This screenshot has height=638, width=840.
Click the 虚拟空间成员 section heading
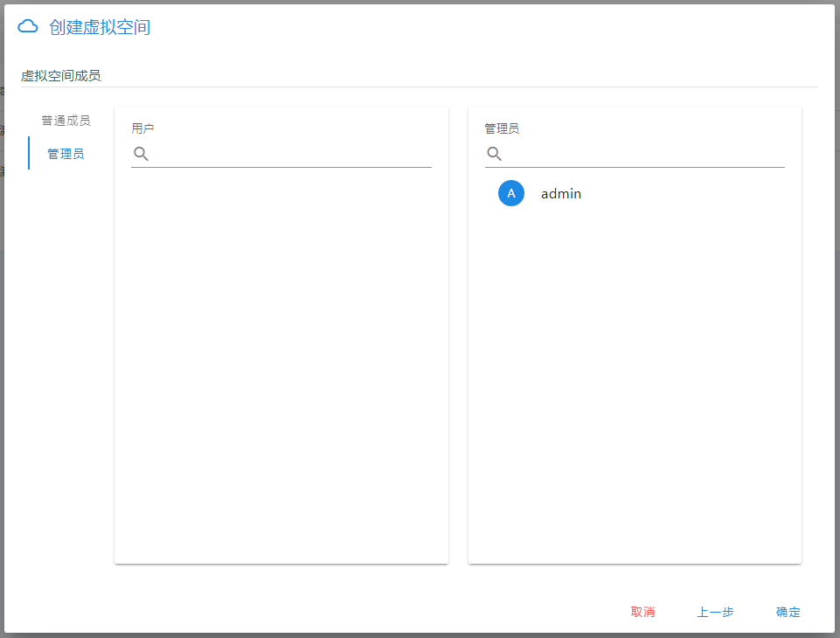61,76
